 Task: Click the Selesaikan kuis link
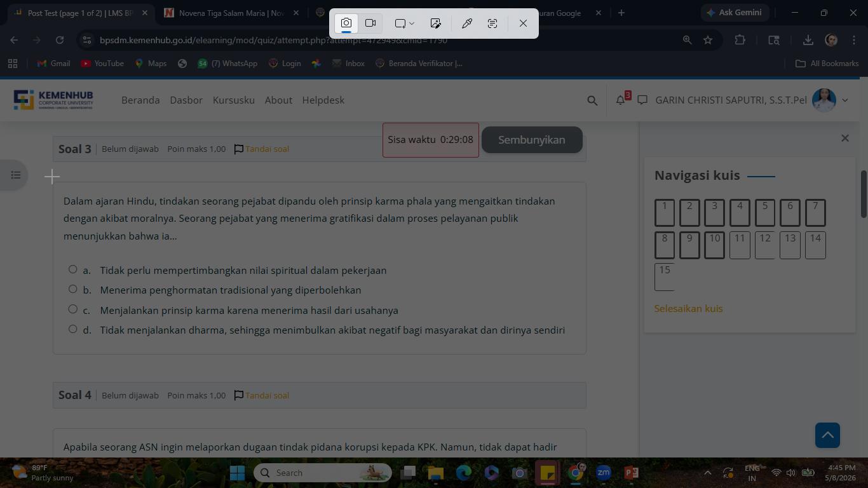point(688,308)
